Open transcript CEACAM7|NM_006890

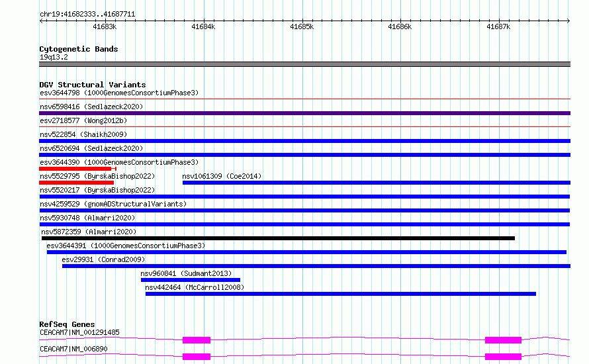[x=73, y=349]
